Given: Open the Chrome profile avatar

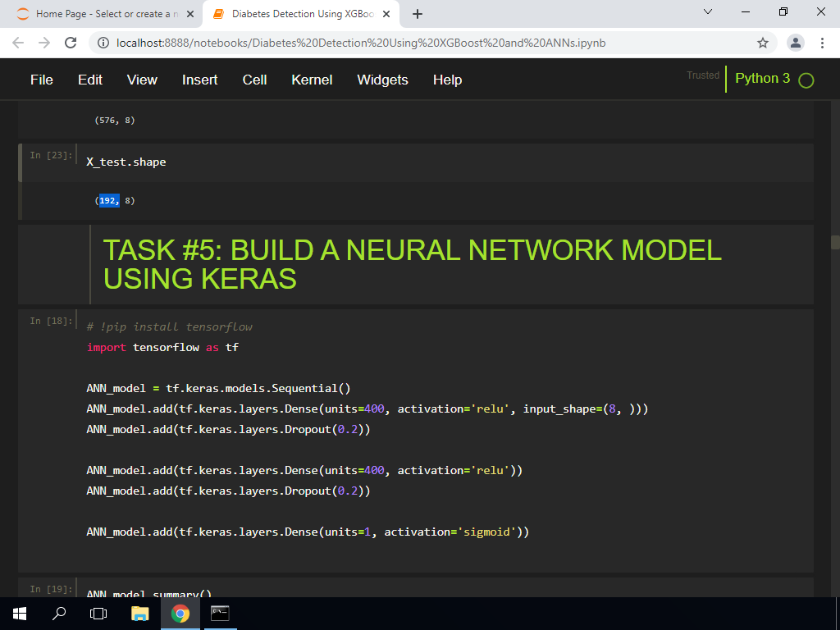Looking at the screenshot, I should pyautogui.click(x=795, y=43).
